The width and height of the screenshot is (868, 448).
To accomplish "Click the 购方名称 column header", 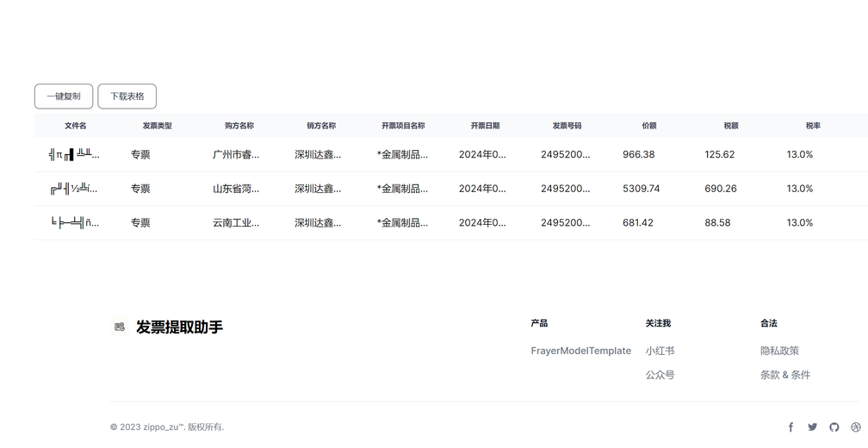I will coord(239,126).
